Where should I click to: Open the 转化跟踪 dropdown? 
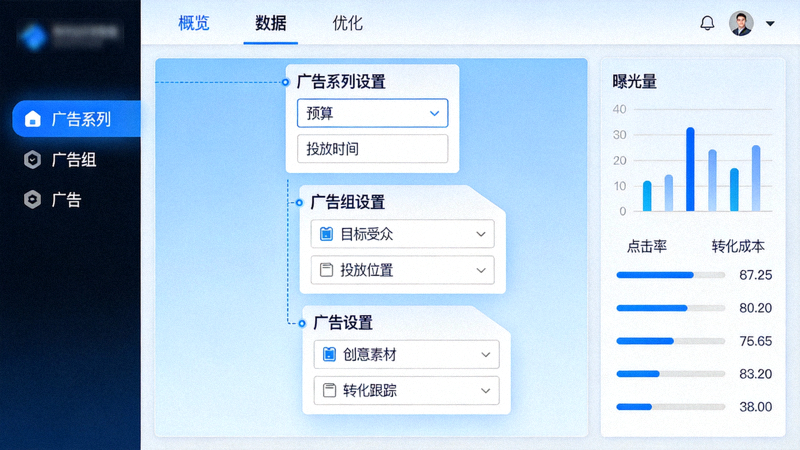407,390
